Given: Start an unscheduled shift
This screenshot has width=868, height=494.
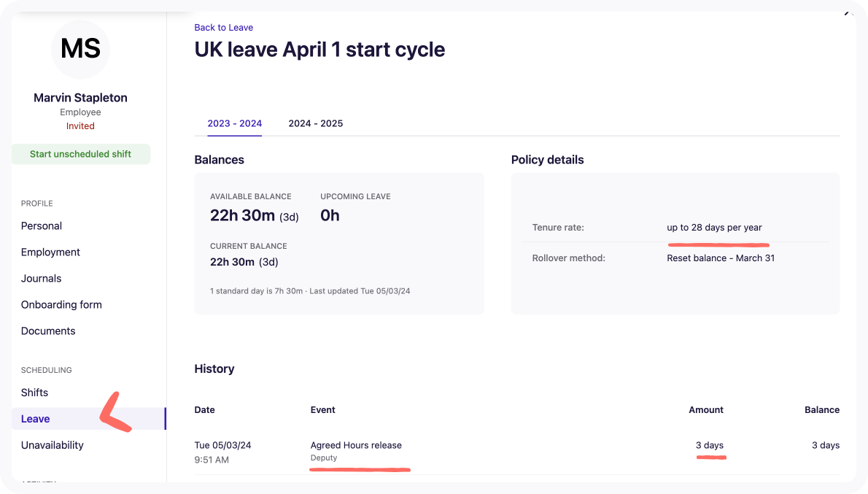Looking at the screenshot, I should pyautogui.click(x=81, y=154).
